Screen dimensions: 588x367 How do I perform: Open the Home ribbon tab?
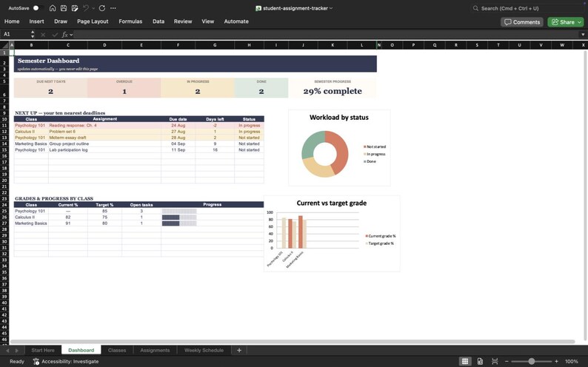(x=12, y=21)
